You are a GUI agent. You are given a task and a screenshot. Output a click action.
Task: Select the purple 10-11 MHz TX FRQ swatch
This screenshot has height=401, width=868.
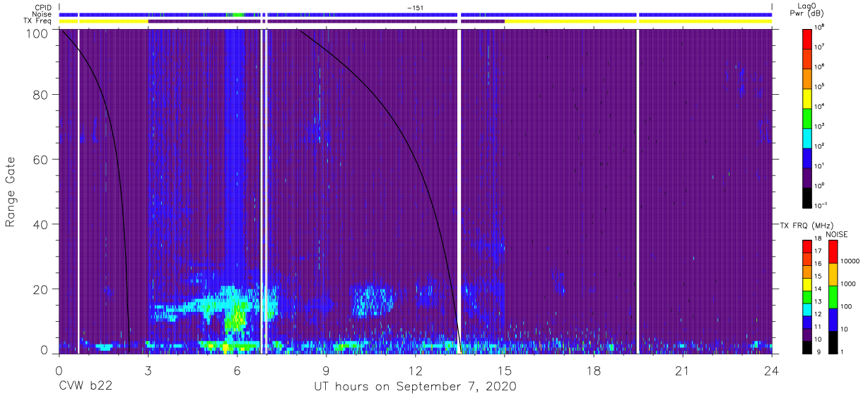tap(808, 334)
